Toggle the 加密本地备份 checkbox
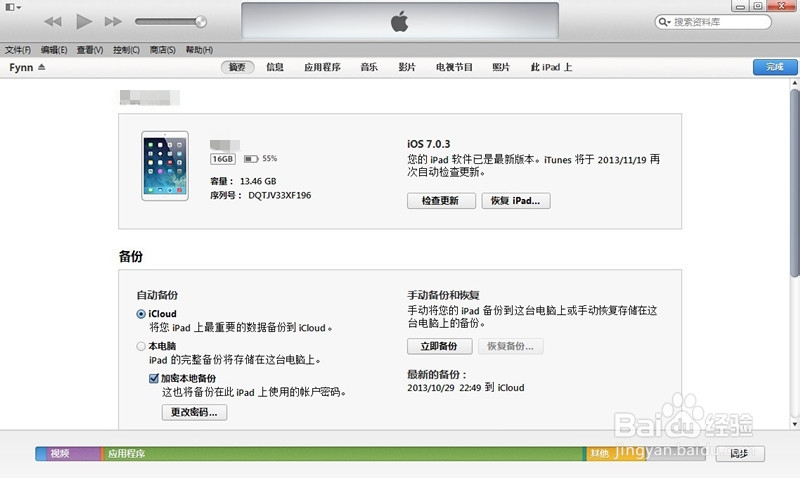 154,378
